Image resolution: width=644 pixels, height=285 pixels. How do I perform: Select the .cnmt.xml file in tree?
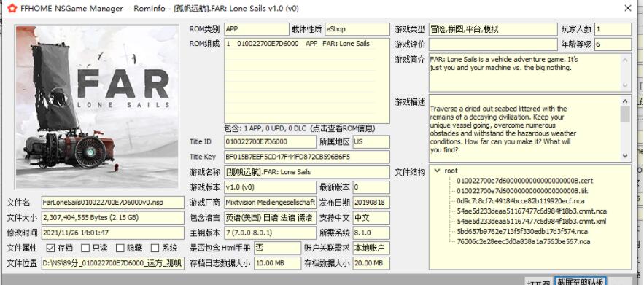point(532,222)
